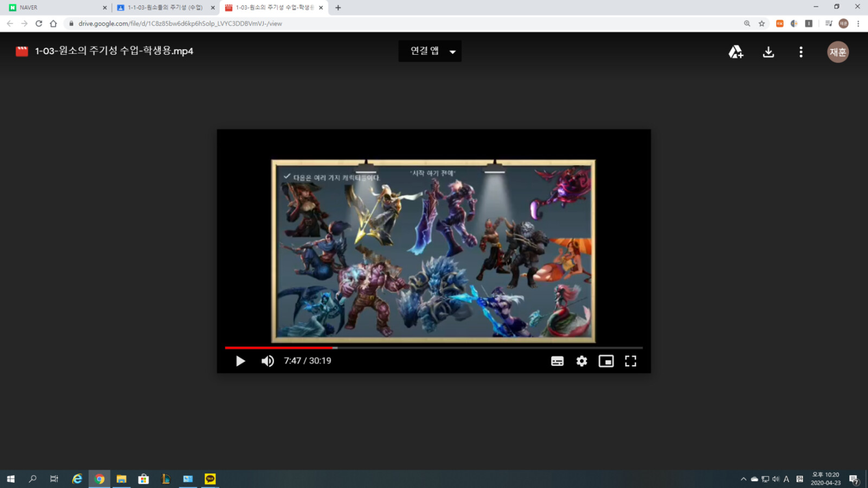Open the playback settings gear
This screenshot has width=868, height=488.
tap(582, 361)
